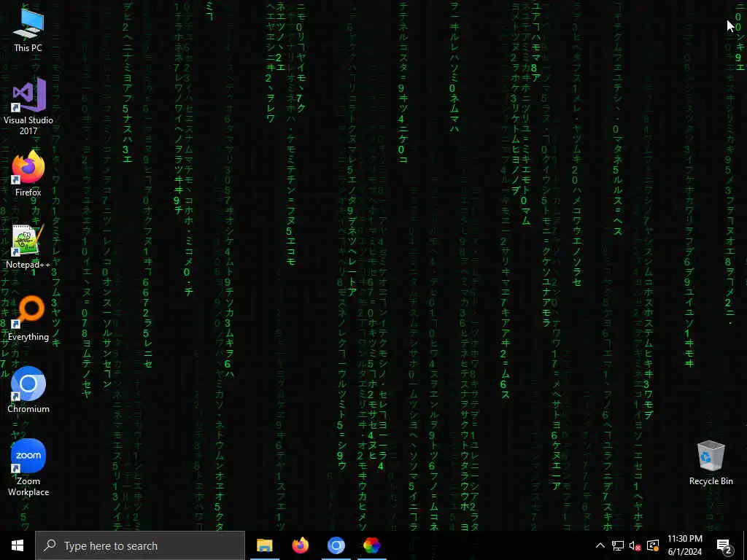The height and width of the screenshot is (560, 747).
Task: Click the taskbar search box
Action: click(140, 545)
